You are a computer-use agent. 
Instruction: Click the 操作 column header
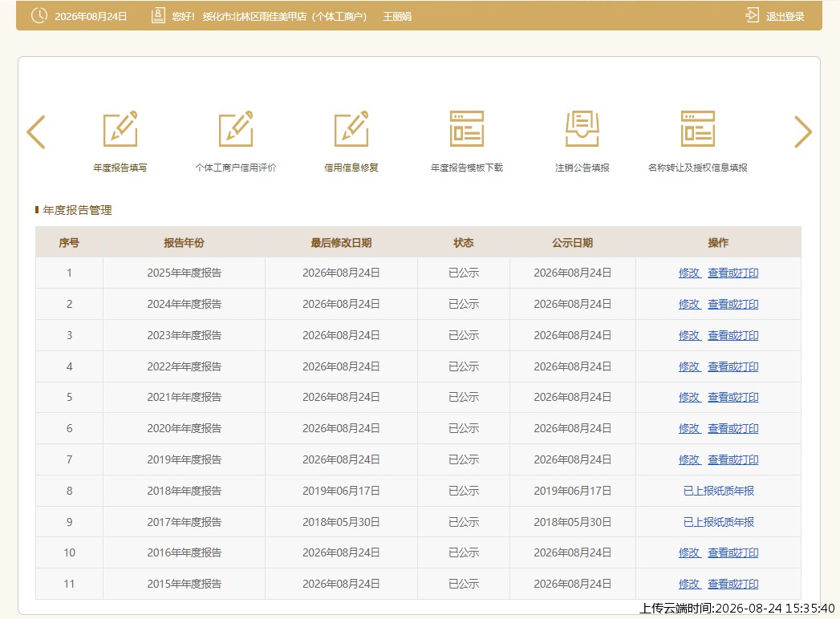718,243
